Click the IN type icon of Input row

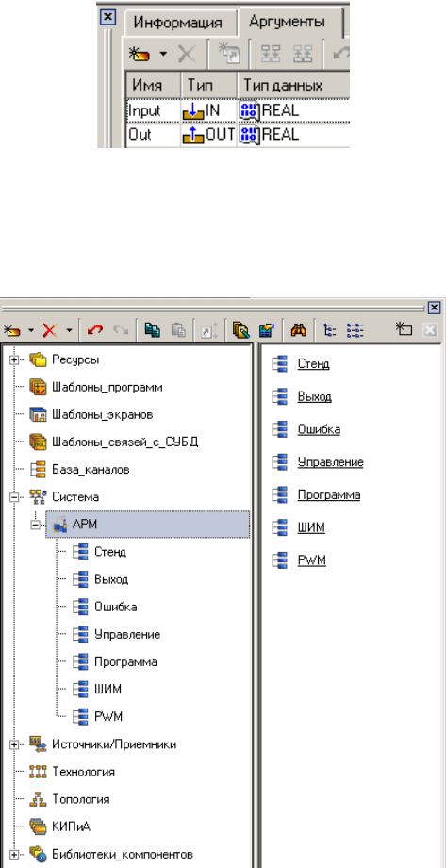click(193, 110)
